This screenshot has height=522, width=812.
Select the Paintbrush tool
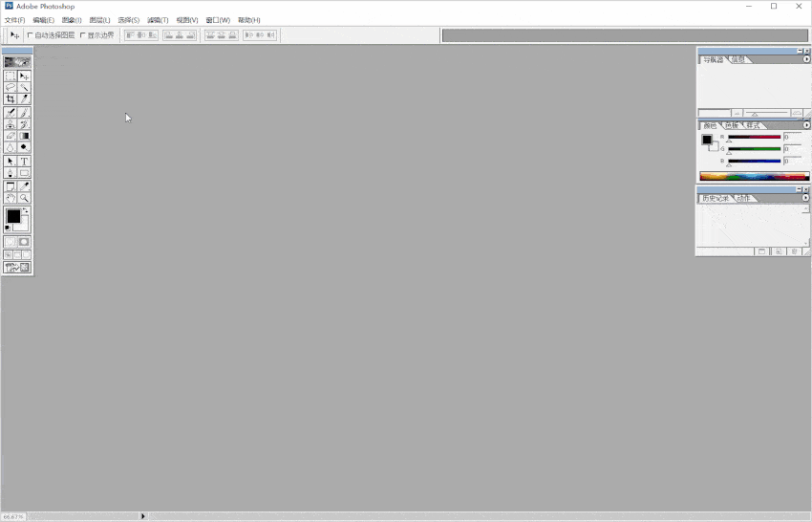click(x=24, y=113)
